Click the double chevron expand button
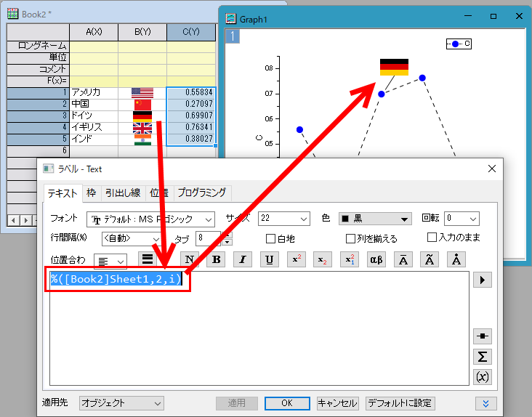 pos(486,403)
